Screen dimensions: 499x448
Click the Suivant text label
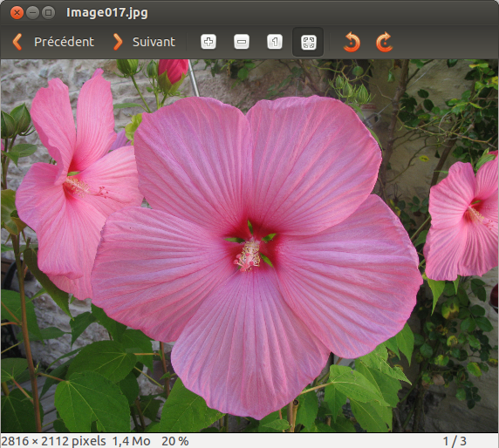tap(154, 42)
